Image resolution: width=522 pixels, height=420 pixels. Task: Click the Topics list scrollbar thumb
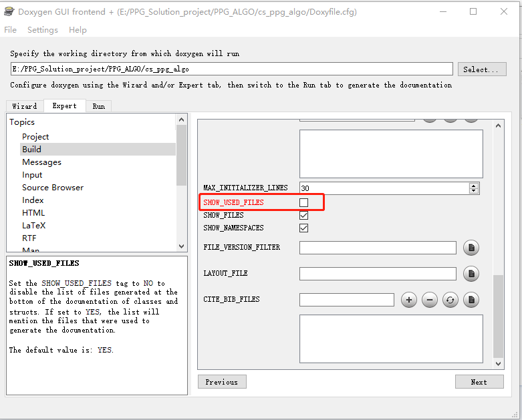181,155
